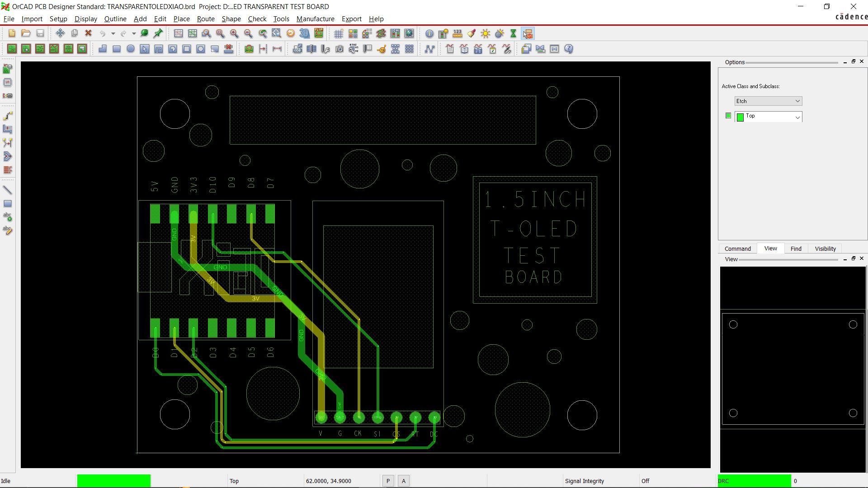Image resolution: width=868 pixels, height=488 pixels.
Task: Open the Tools menu
Action: [x=281, y=19]
